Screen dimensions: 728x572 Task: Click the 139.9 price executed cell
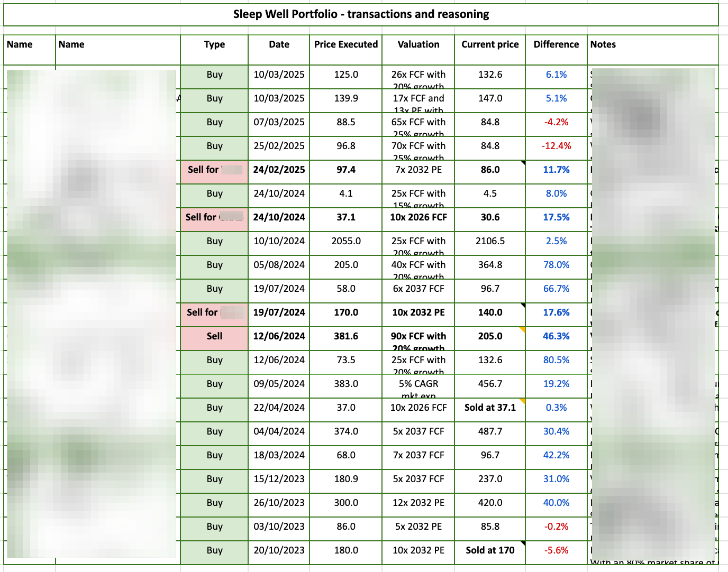(346, 101)
